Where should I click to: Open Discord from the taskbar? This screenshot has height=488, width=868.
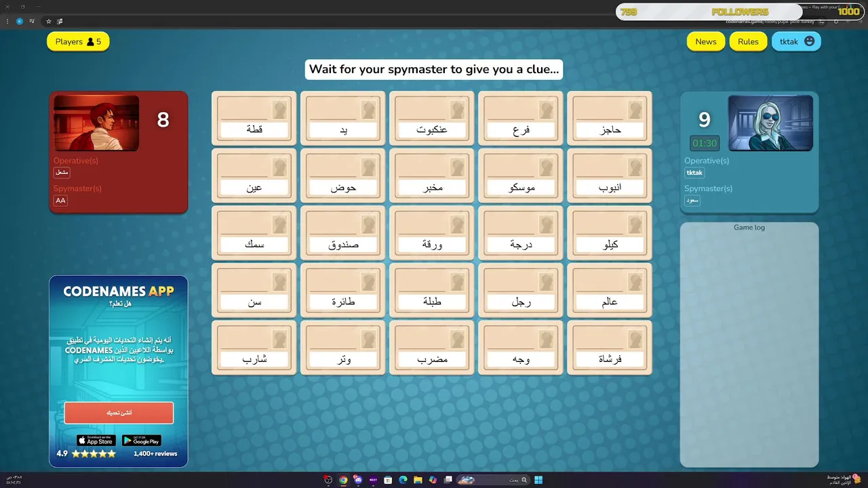coord(358,480)
